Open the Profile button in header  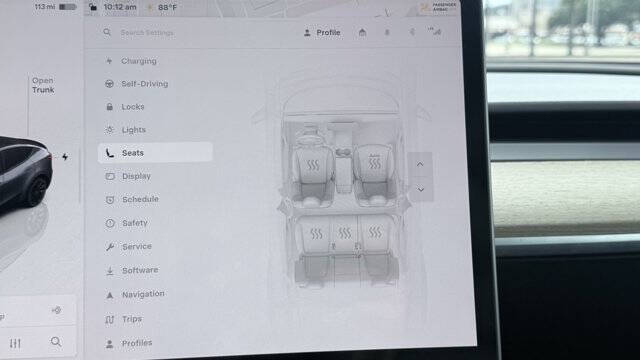pos(322,33)
